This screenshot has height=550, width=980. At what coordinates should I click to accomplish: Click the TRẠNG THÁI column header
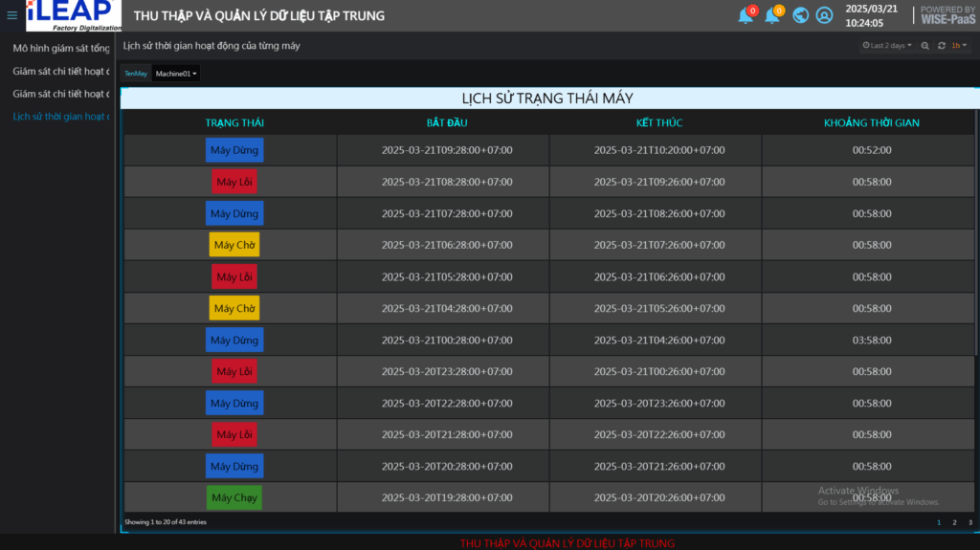[234, 122]
